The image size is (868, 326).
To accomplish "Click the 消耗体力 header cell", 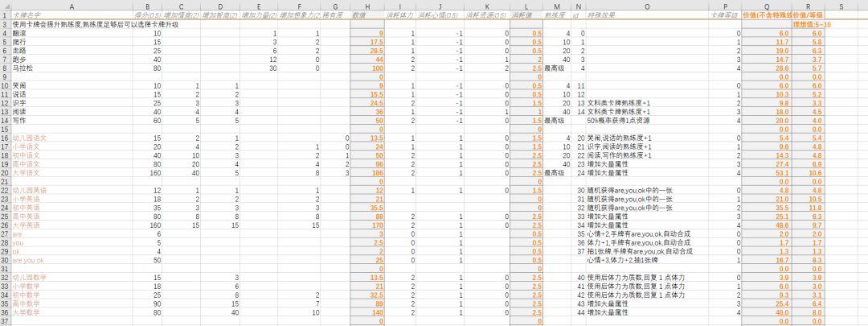I will pos(399,15).
